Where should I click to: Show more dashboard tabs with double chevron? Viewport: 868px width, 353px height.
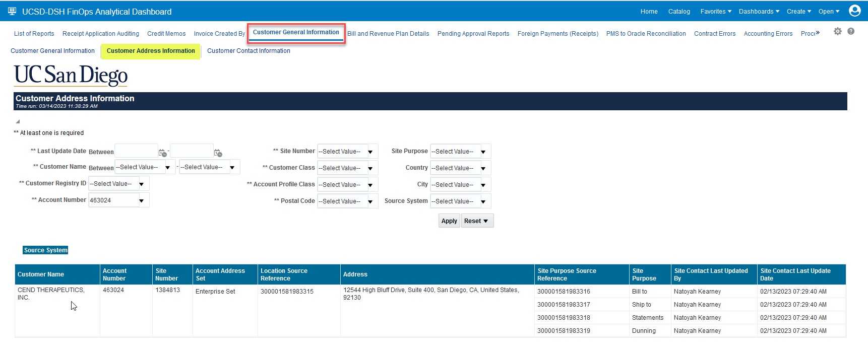pyautogui.click(x=818, y=33)
